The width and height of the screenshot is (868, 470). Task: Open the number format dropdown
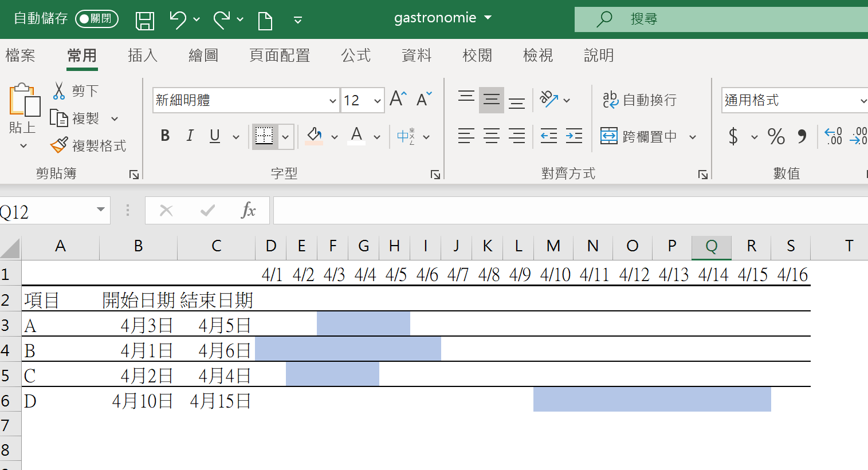(x=862, y=101)
